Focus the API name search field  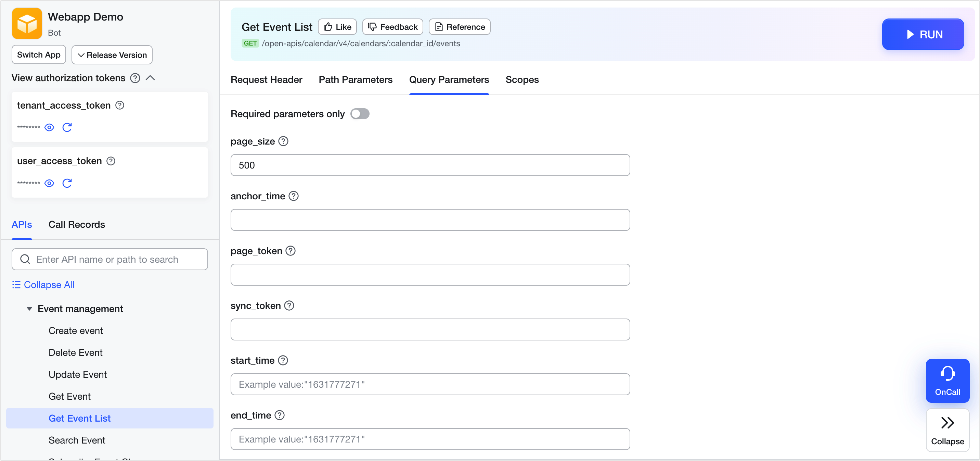[x=110, y=259]
